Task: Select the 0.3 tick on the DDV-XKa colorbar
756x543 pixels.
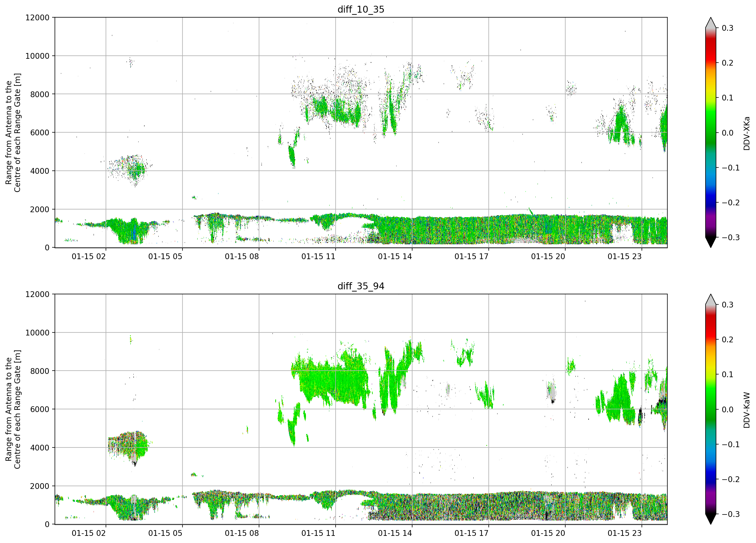Action: click(x=727, y=28)
